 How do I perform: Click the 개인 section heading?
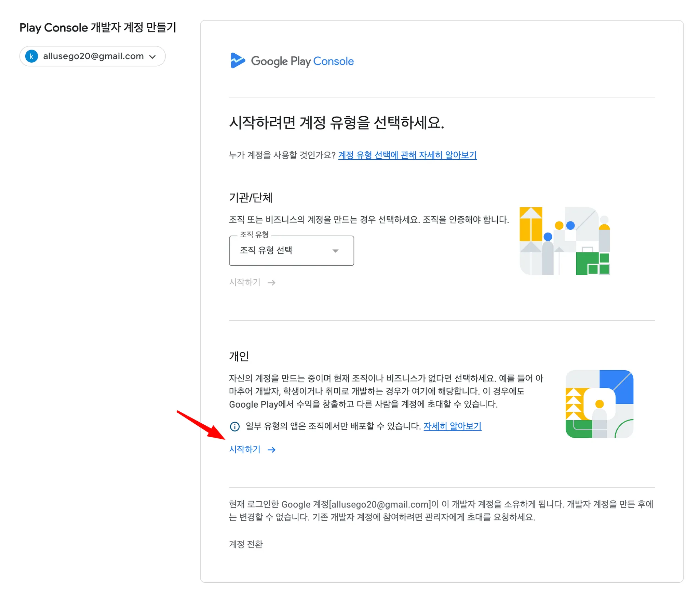pyautogui.click(x=239, y=356)
